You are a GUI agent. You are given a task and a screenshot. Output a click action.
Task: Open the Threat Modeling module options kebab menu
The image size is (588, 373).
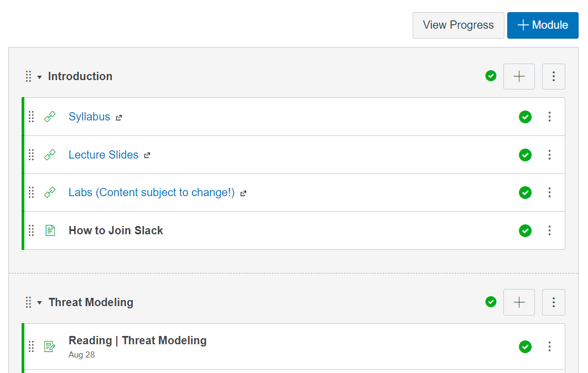(553, 302)
